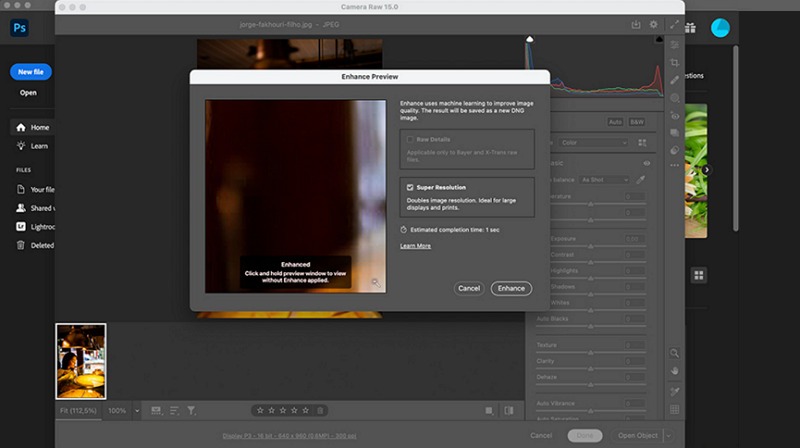The height and width of the screenshot is (448, 800).
Task: Click the zoom magnifier icon in preview
Action: pyautogui.click(x=376, y=283)
